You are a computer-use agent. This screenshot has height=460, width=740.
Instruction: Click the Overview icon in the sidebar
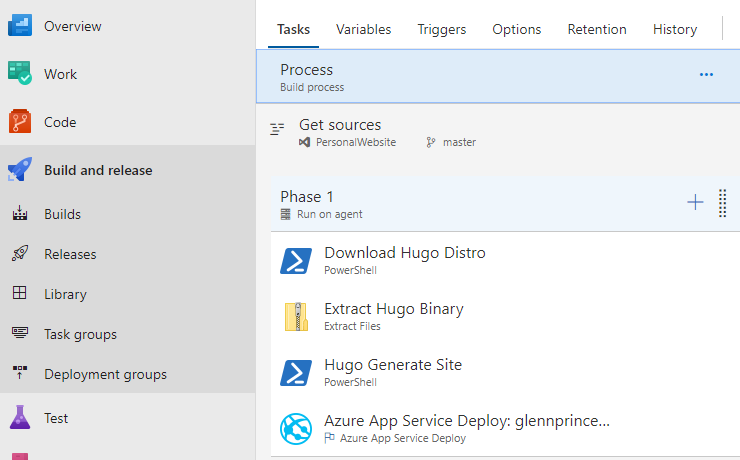pos(20,25)
